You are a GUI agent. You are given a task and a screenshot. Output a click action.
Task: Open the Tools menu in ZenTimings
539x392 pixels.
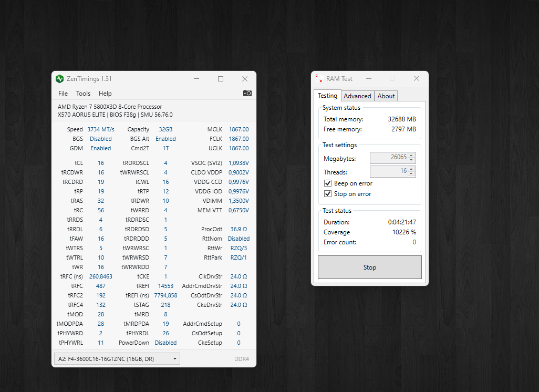click(83, 94)
